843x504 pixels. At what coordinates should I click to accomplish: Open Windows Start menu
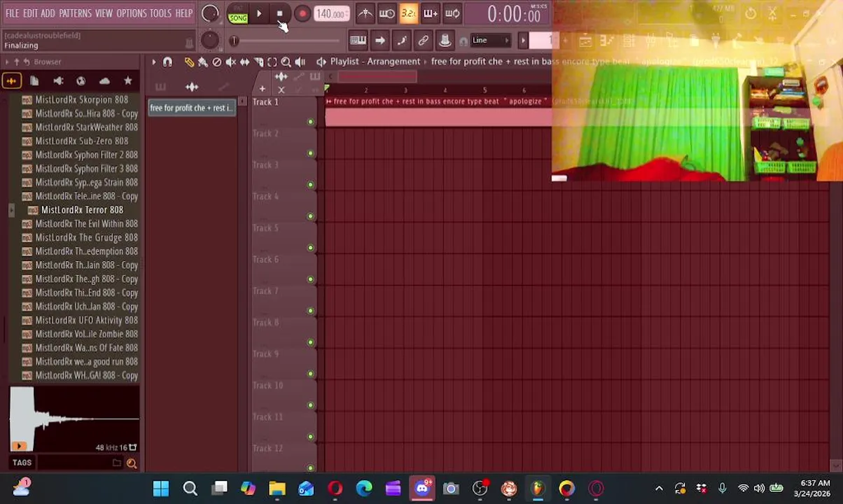[161, 489]
